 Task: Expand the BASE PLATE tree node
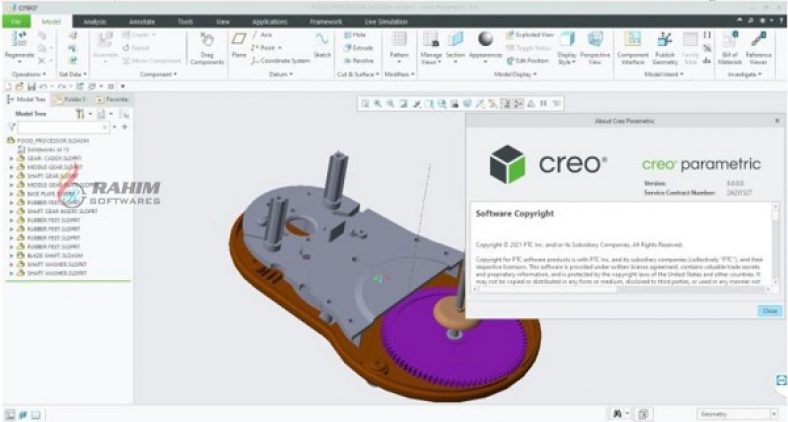(x=12, y=193)
